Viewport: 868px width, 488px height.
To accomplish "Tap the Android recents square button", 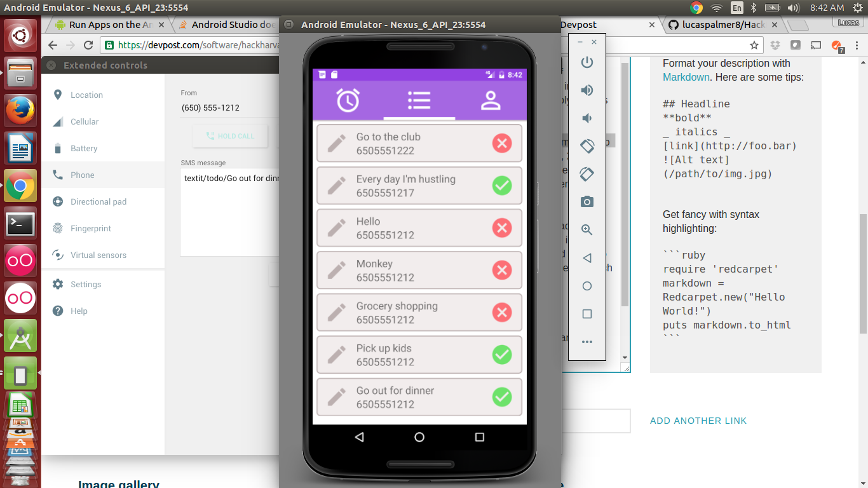I will tap(480, 437).
